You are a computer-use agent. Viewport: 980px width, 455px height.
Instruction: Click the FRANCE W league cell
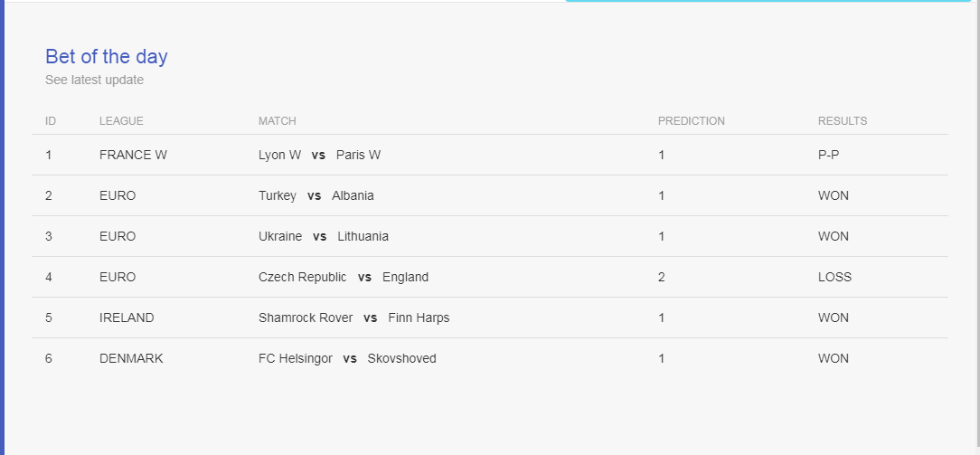133,155
